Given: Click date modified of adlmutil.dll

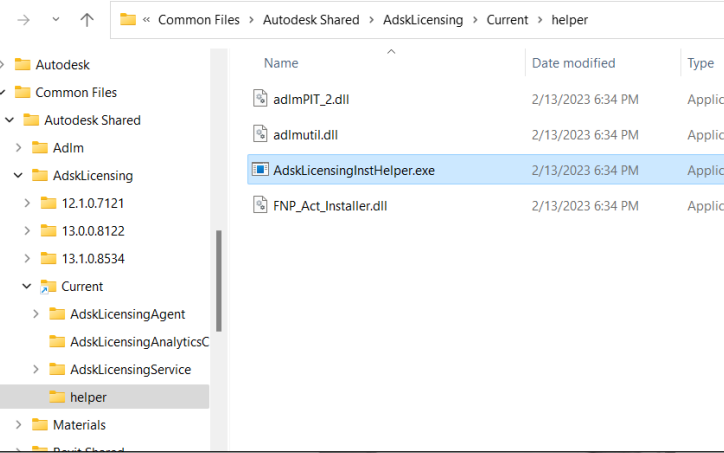Looking at the screenshot, I should [x=585, y=135].
